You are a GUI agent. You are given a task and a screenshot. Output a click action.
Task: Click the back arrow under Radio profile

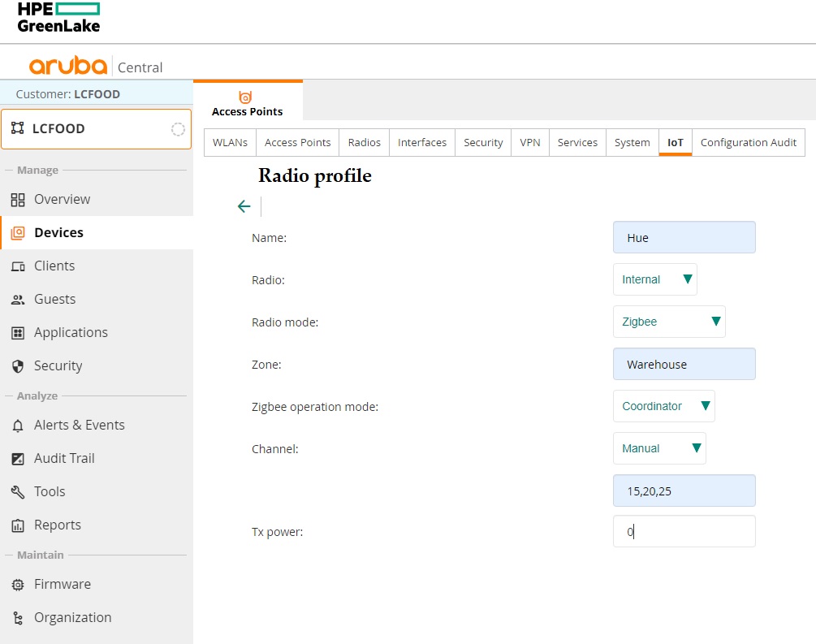pos(244,206)
